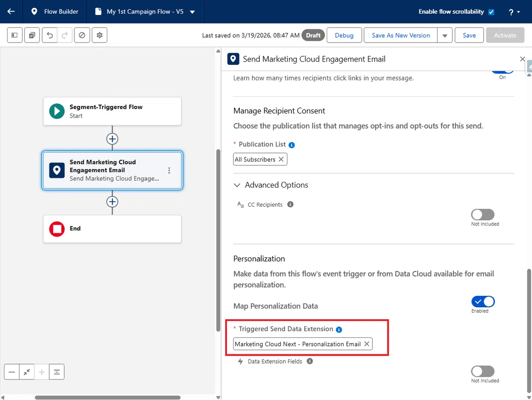Toggle the CC Recipients Not Included switch
Screen dimensions: 532x400
click(x=483, y=215)
